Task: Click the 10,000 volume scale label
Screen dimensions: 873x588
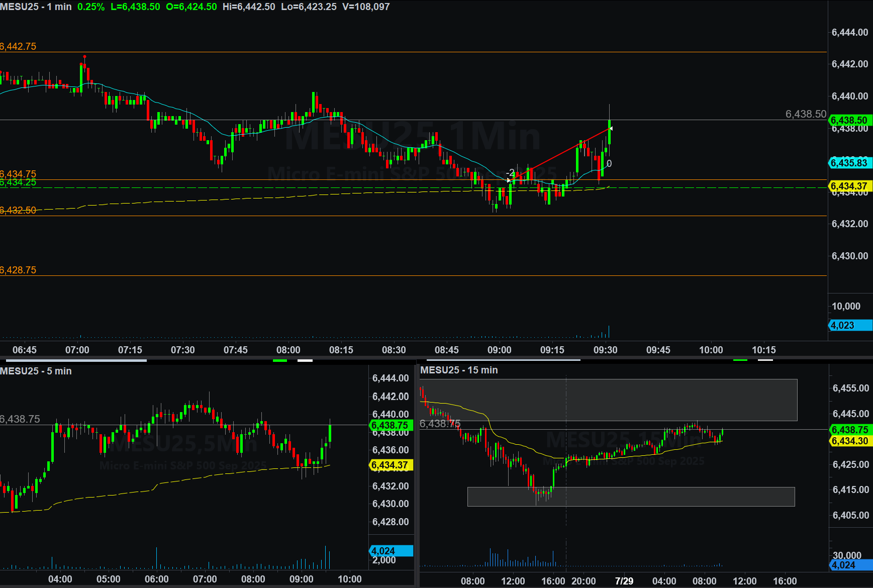Action: point(846,306)
